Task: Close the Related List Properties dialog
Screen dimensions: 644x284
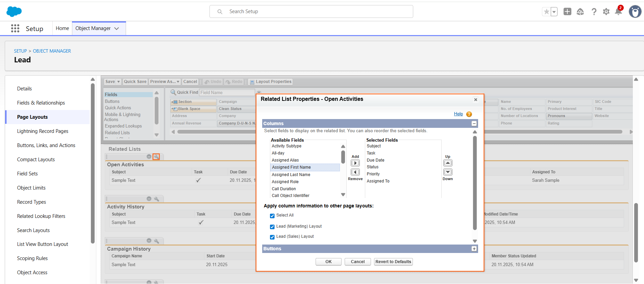Action: 475,100
